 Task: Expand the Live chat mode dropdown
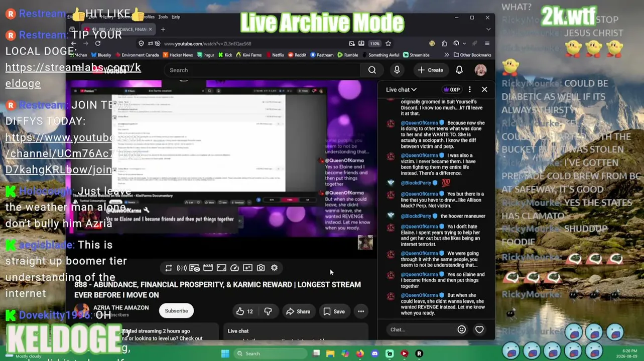[x=401, y=90]
